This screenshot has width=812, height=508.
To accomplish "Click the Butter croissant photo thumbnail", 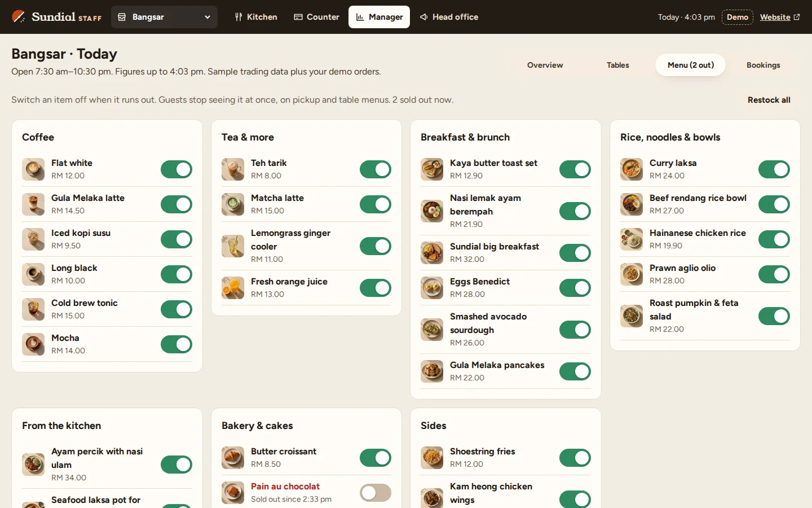I will point(233,458).
